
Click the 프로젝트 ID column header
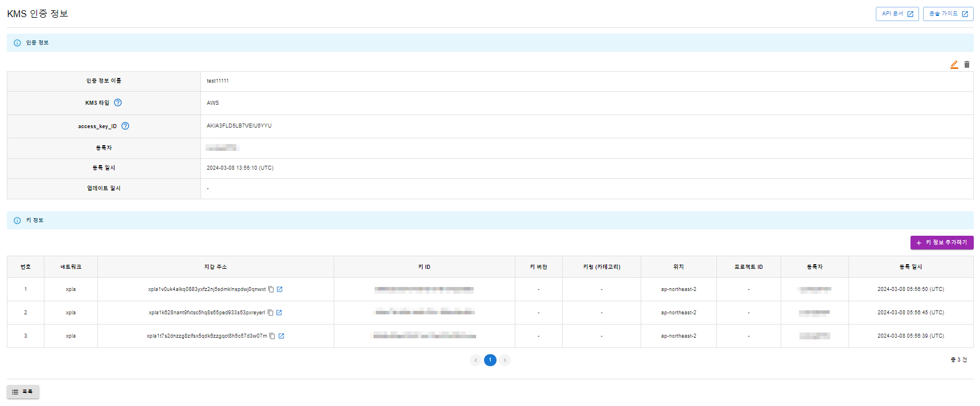pos(749,267)
